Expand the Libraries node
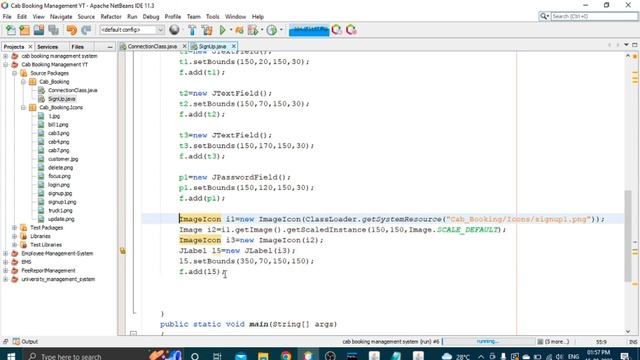 click(x=15, y=236)
